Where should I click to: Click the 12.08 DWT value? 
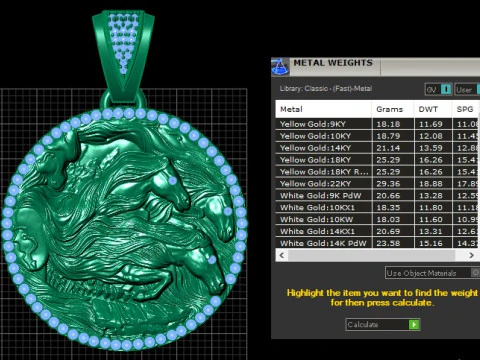431,136
